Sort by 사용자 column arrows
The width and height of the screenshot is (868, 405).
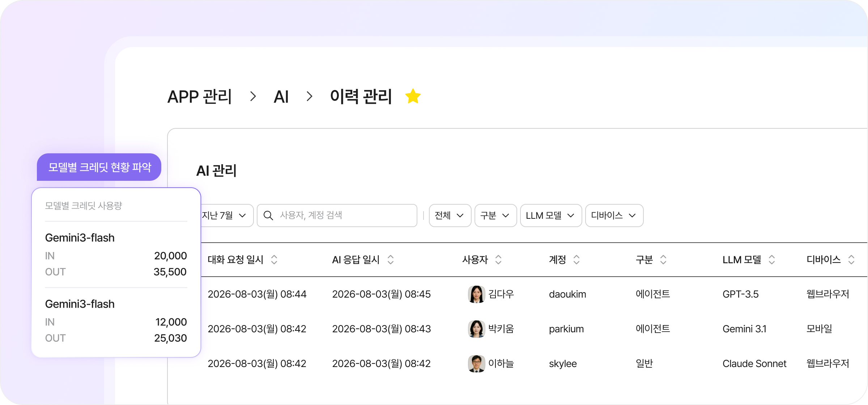[498, 260]
